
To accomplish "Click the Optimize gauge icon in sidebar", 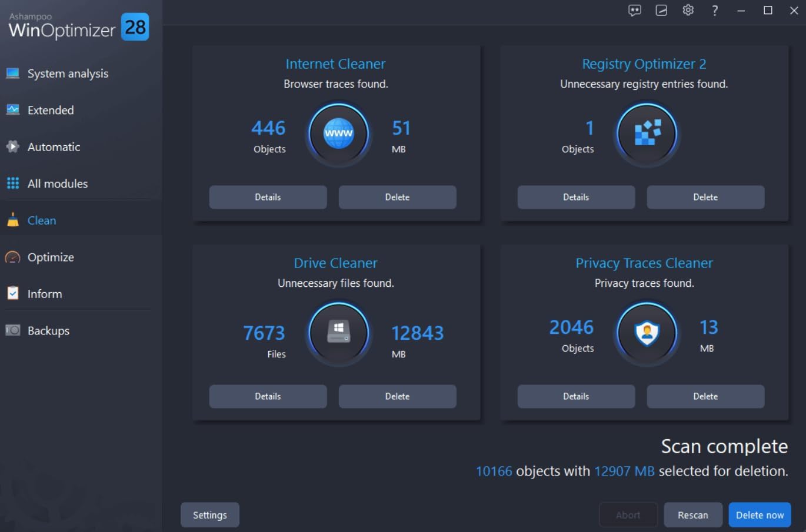I will point(12,257).
